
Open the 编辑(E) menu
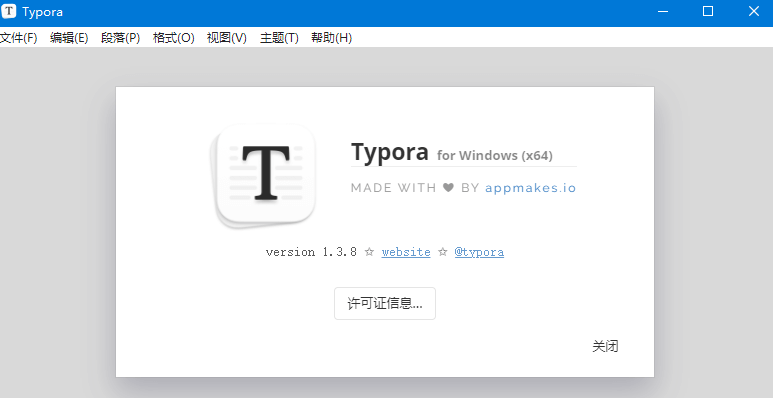(69, 38)
